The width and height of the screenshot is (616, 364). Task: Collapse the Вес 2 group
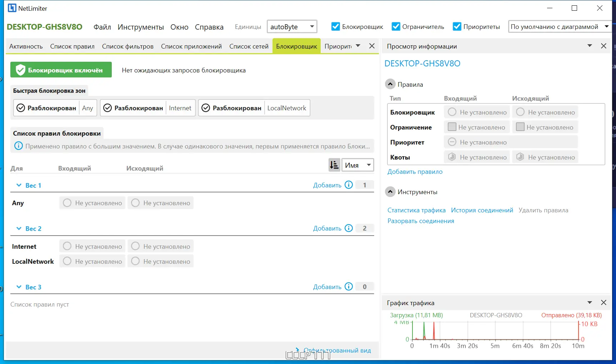[19, 228]
